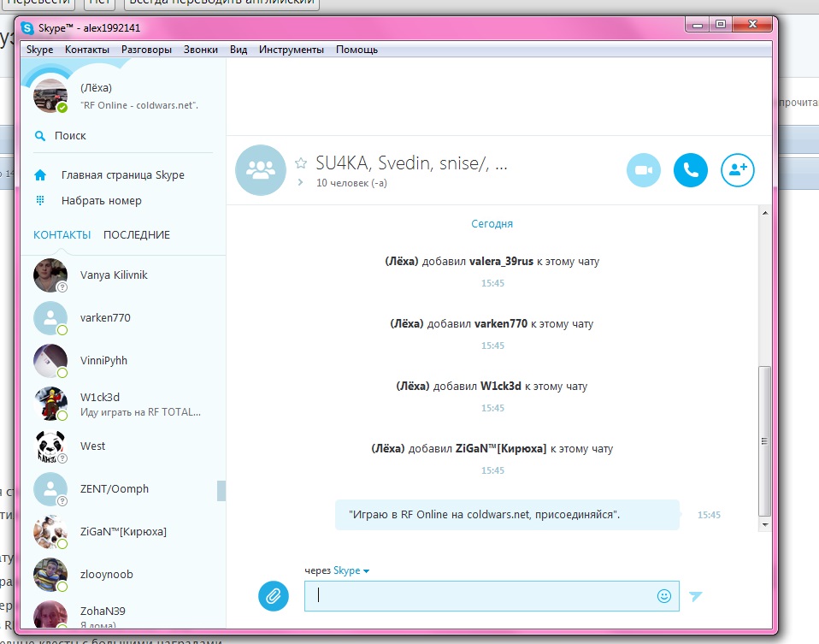Click 'Всегда переводить английский' in background browser

pyautogui.click(x=221, y=2)
